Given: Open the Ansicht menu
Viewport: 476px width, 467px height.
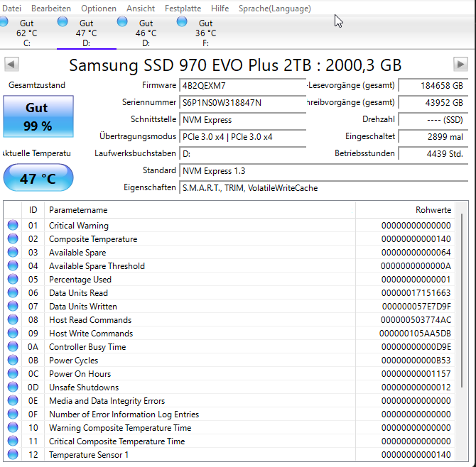Looking at the screenshot, I should (141, 9).
